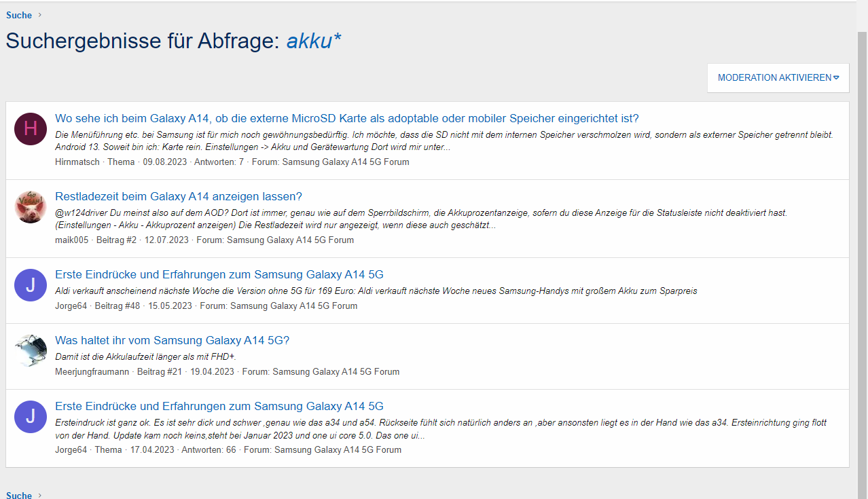The height and width of the screenshot is (499, 868).
Task: Open the MicroSD Karte adoptable thread
Action: click(346, 118)
